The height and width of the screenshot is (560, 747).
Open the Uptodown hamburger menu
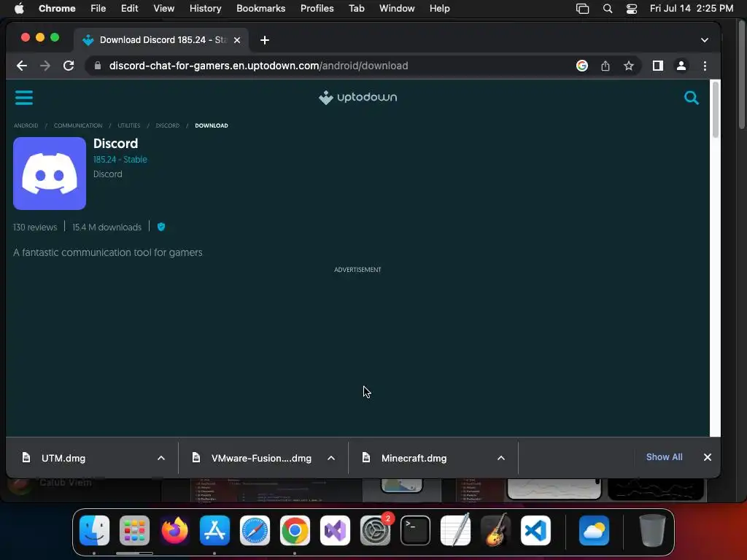coord(24,98)
